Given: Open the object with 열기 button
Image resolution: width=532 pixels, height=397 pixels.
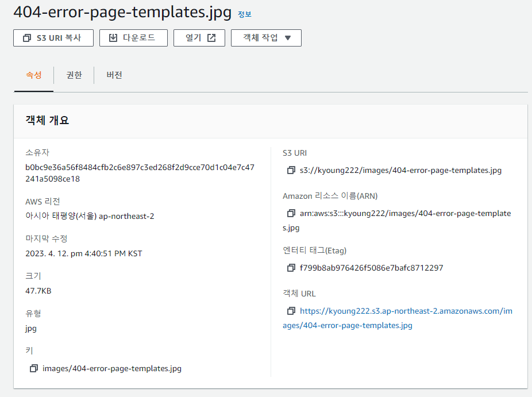Looking at the screenshot, I should click(x=199, y=38).
